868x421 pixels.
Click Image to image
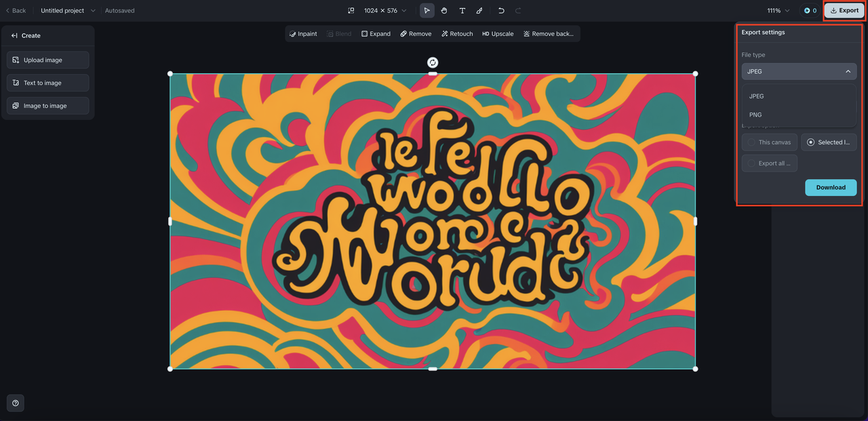click(x=47, y=106)
